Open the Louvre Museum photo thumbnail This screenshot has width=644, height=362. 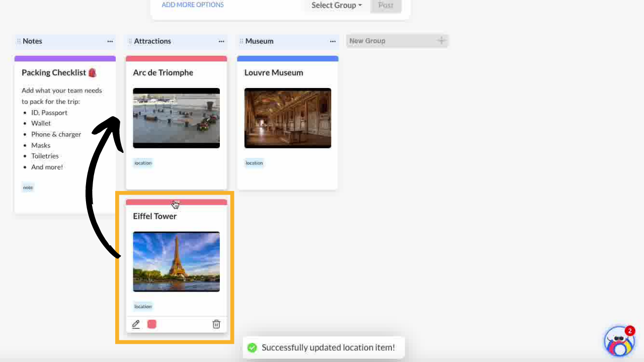pyautogui.click(x=287, y=118)
